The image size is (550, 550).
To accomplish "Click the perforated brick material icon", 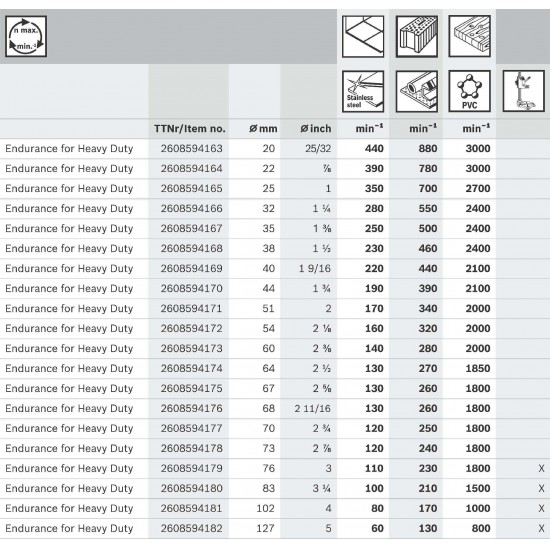I will coord(417,36).
